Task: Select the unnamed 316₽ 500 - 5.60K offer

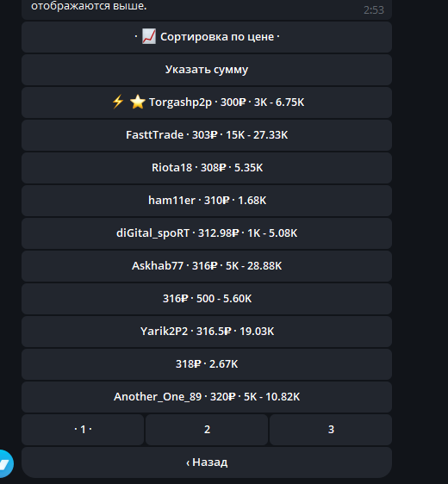Action: (x=207, y=299)
